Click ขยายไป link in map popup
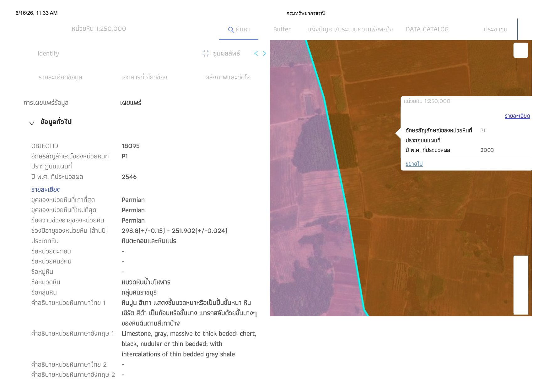The width and height of the screenshot is (550, 392). point(414,163)
